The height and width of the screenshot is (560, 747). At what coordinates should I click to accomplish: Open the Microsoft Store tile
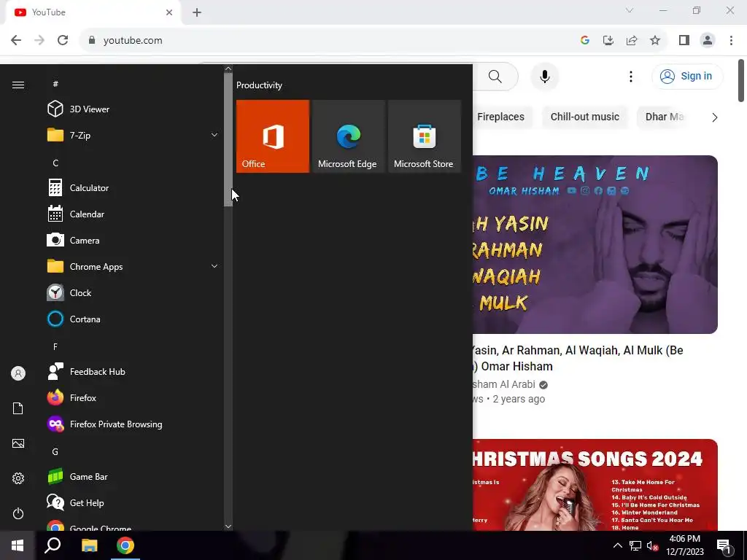click(x=425, y=136)
